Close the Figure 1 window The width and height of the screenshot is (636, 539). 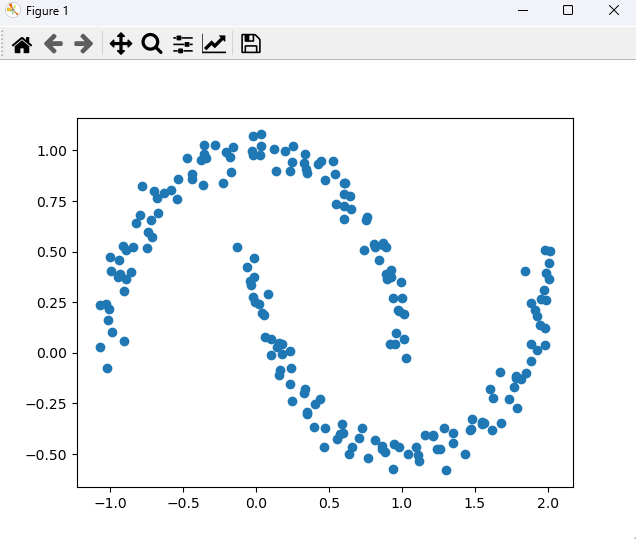click(x=614, y=10)
